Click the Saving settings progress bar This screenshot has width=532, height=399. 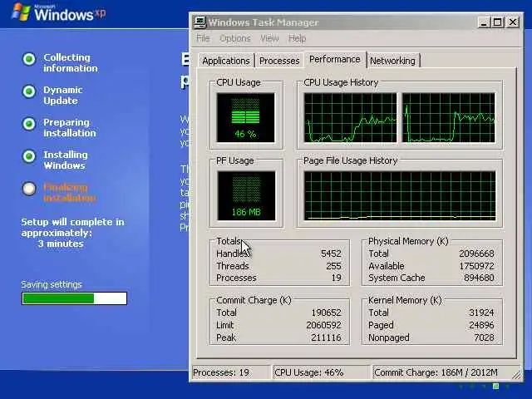point(74,298)
